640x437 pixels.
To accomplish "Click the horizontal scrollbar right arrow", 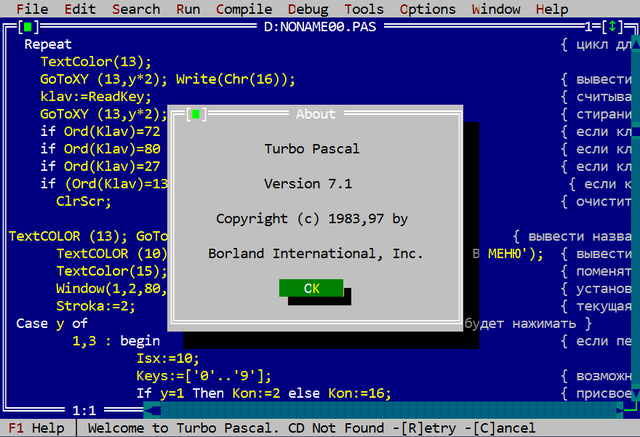I will (620, 410).
